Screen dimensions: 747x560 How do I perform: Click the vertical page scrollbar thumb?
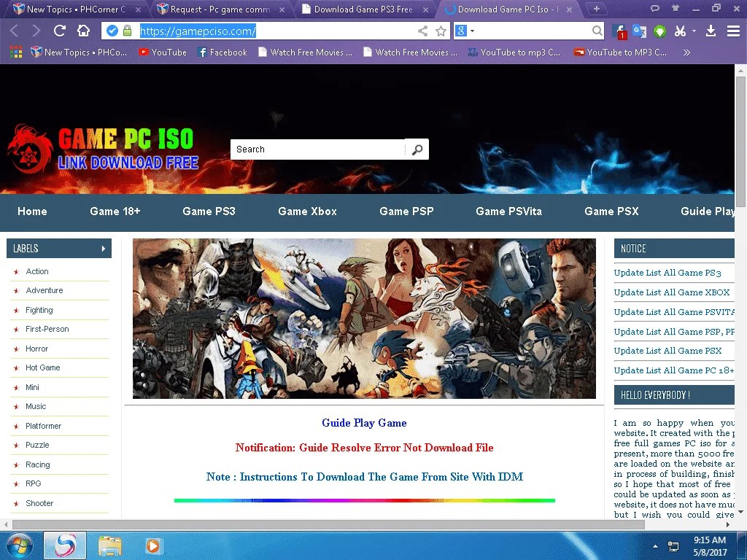point(740,141)
